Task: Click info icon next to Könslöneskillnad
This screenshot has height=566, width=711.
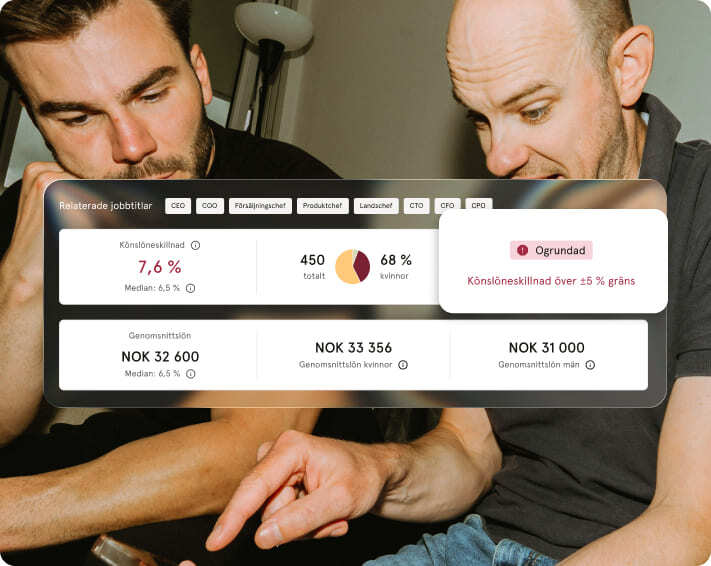Action: 195,245
